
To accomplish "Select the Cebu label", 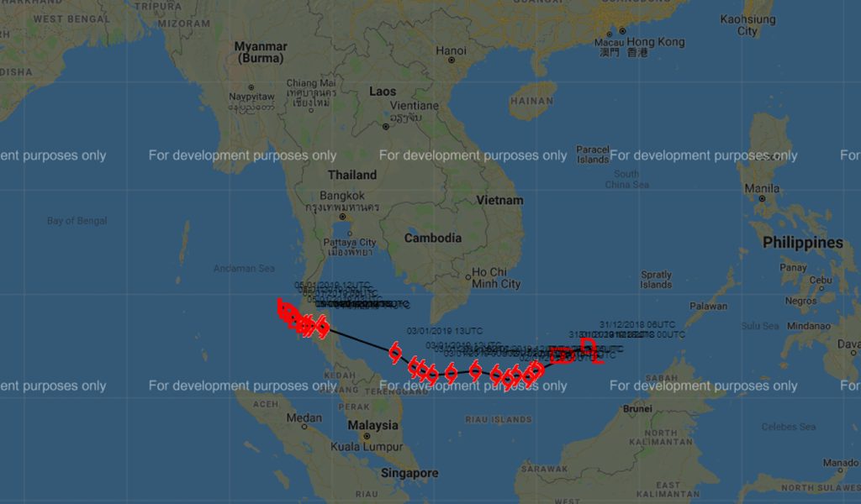I will (x=821, y=280).
